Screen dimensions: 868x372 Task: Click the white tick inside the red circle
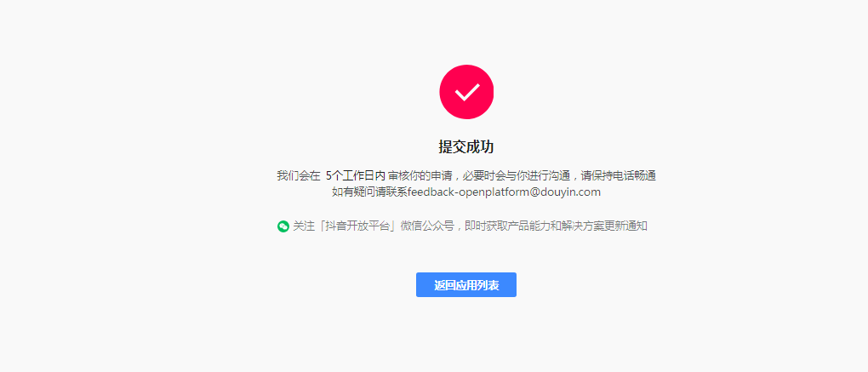point(466,93)
